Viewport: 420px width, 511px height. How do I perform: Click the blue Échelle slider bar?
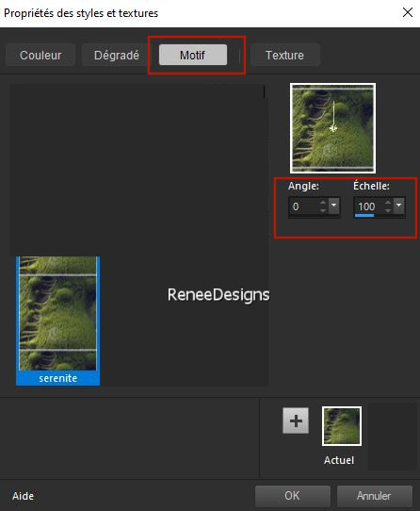coord(364,215)
